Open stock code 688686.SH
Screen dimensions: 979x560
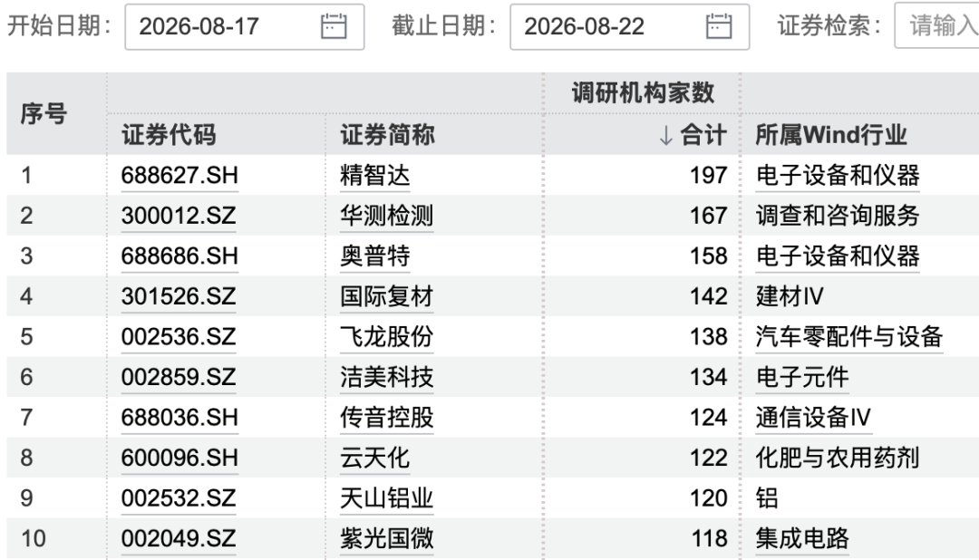[179, 256]
